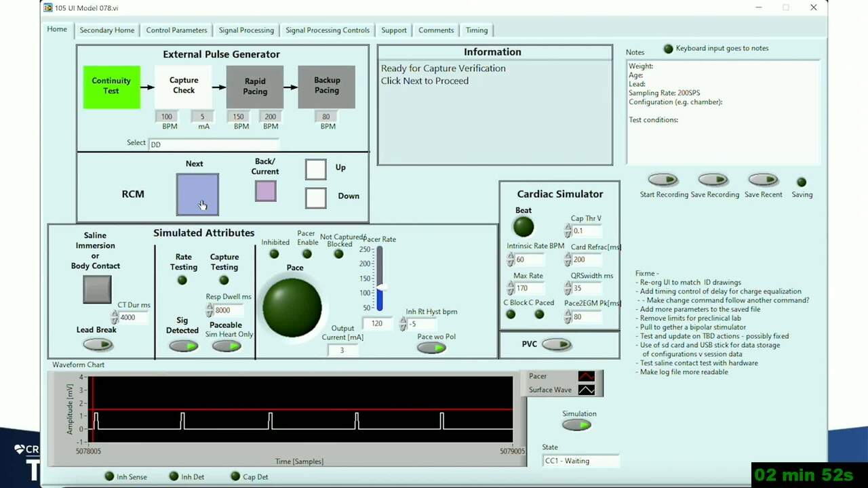Adjust the CT Dur ms stepper
The width and height of the screenshot is (868, 488).
point(115,317)
